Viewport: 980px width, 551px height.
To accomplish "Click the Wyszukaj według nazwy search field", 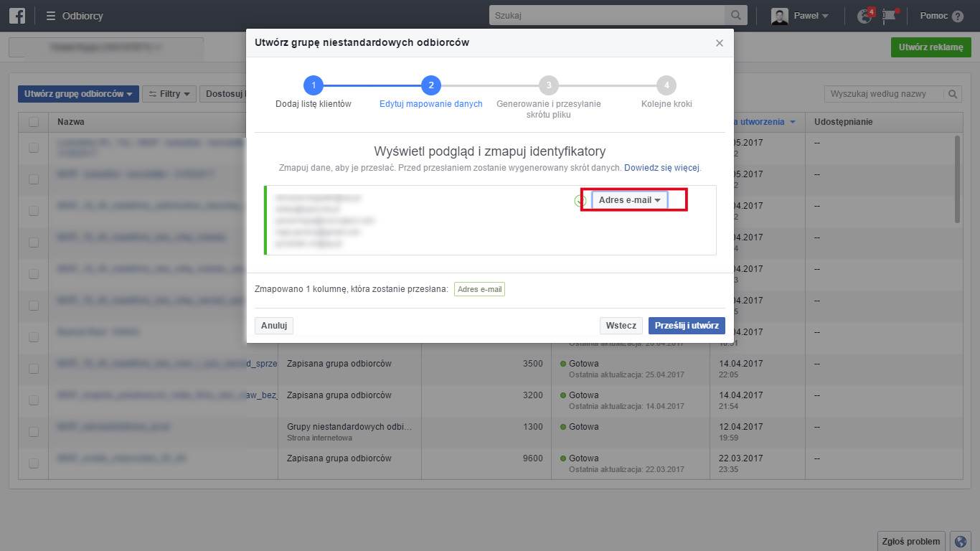I will point(885,94).
